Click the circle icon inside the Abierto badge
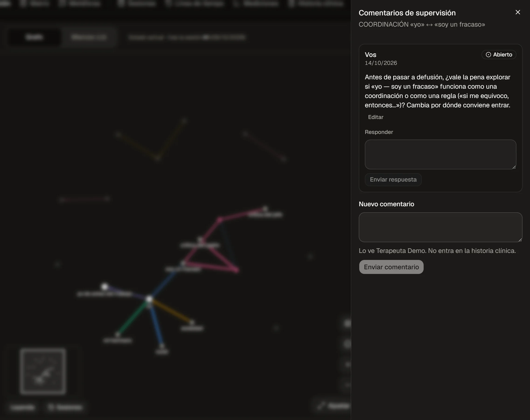This screenshot has height=420, width=530. 488,55
